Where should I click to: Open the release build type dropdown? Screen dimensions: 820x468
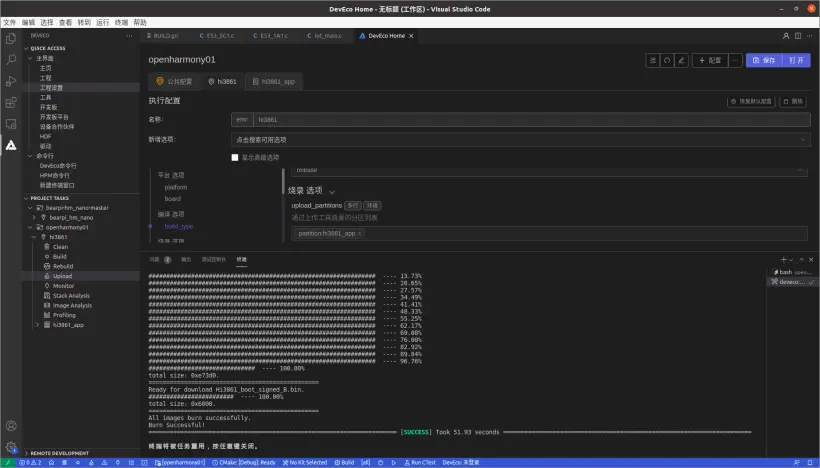[x=549, y=170]
